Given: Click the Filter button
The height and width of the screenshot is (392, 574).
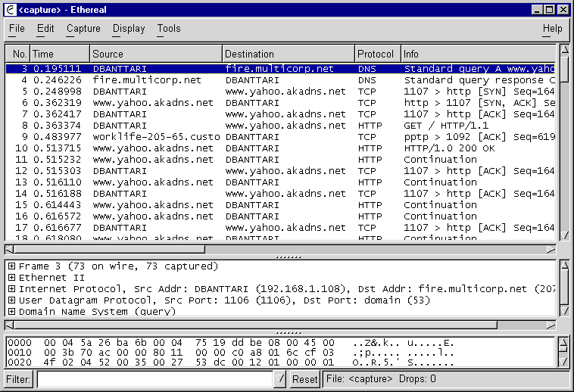Looking at the screenshot, I should coord(18,379).
